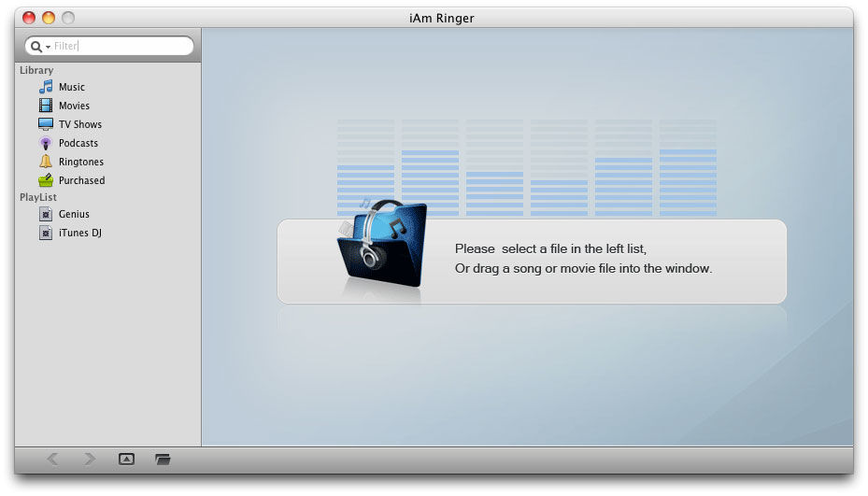868x496 pixels.
Task: Select the TV Shows library entry
Action: tap(80, 124)
